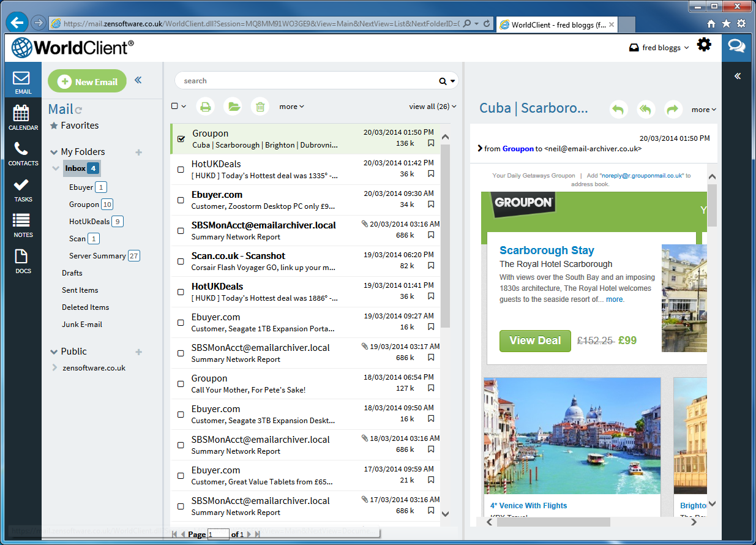The width and height of the screenshot is (756, 545).
Task: Open the 4* Venice With Flights link
Action: [x=528, y=506]
